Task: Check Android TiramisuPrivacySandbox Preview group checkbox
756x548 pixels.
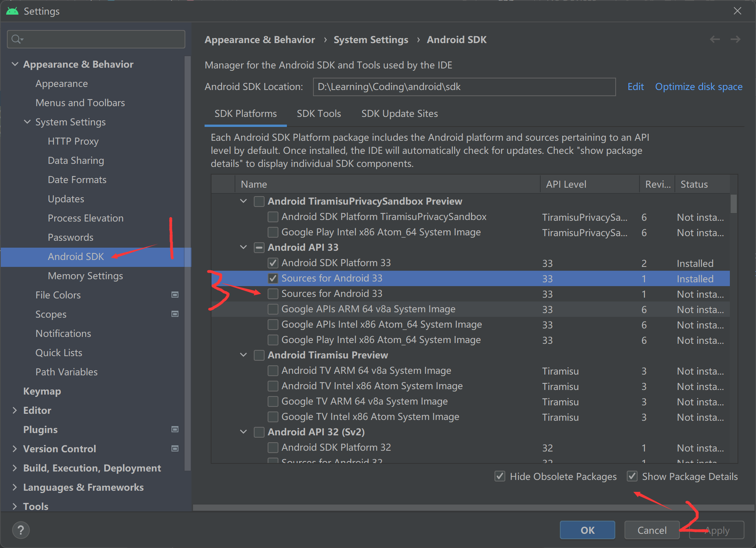Action: pos(259,202)
